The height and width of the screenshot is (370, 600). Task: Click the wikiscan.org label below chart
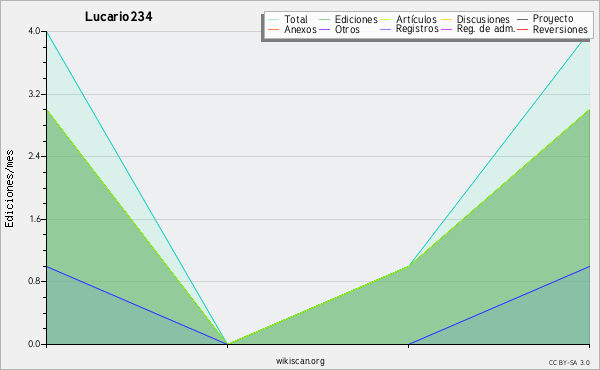point(300,361)
